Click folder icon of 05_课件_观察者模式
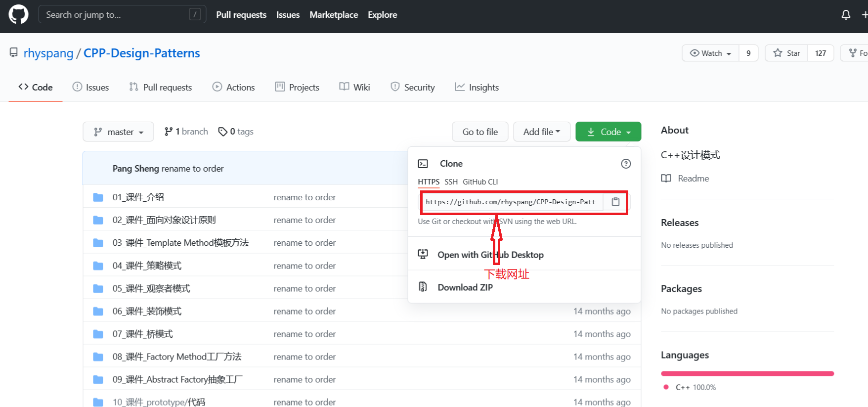Screen dimensions: 868x407 pos(98,288)
